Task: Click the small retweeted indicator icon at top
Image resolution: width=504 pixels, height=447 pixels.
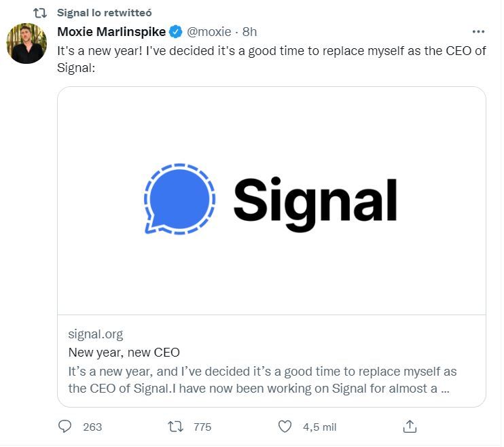Action: (39, 12)
